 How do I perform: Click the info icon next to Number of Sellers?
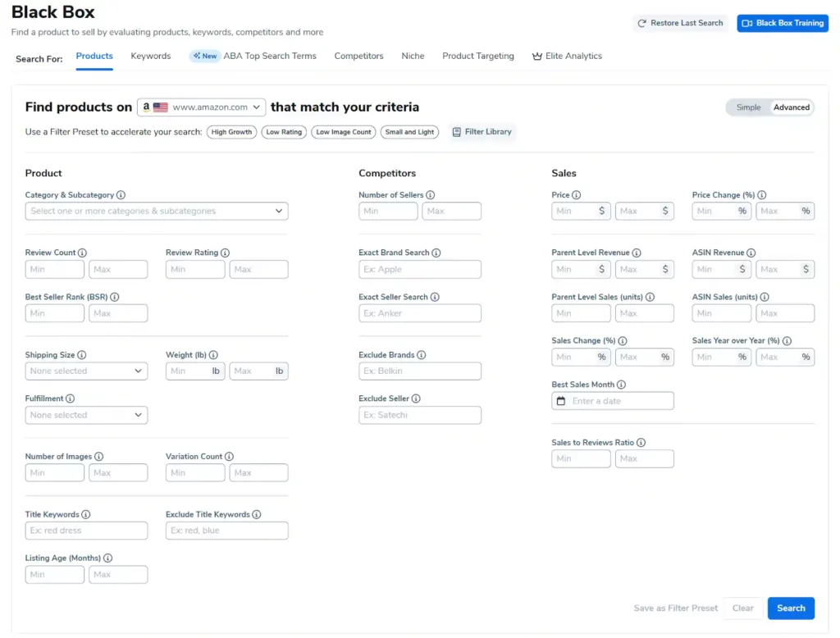[431, 195]
